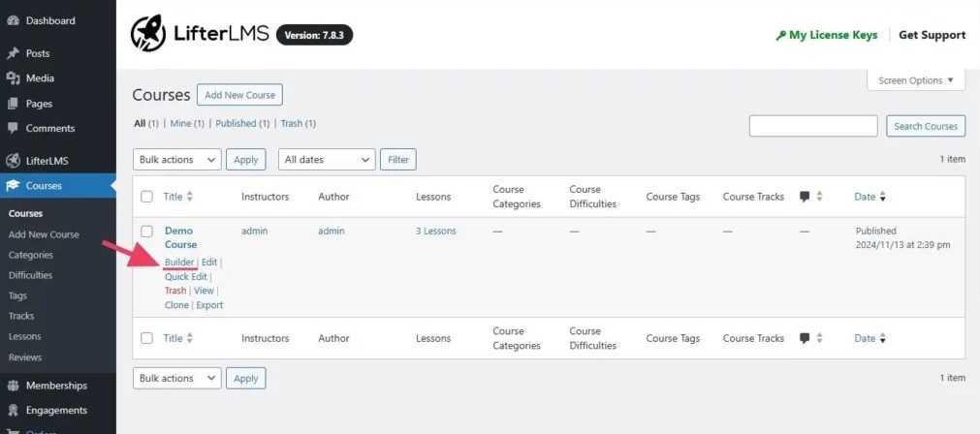Show All courses filter

coord(140,124)
